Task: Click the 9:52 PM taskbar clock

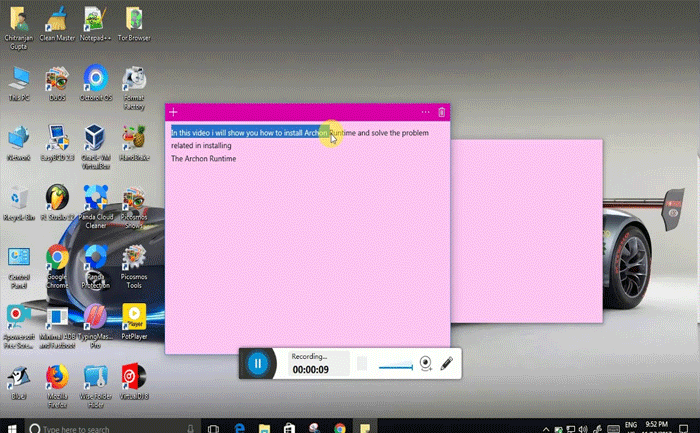Action: pyautogui.click(x=656, y=427)
